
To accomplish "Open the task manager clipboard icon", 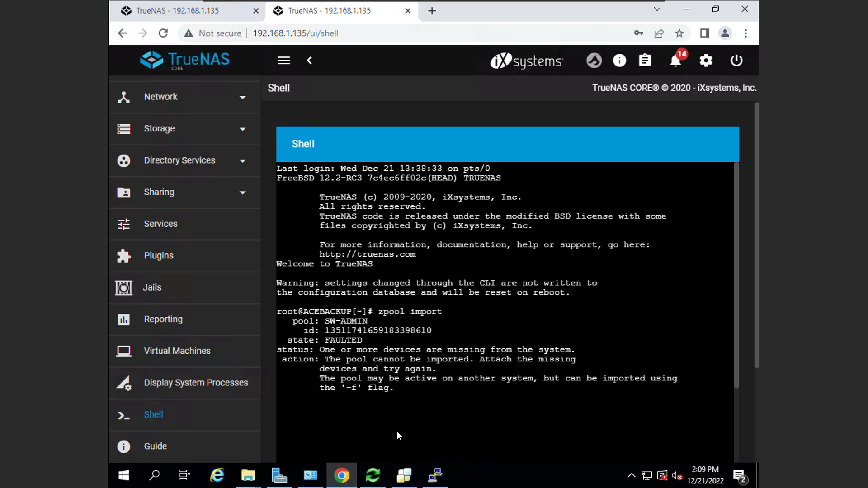I will [x=645, y=61].
